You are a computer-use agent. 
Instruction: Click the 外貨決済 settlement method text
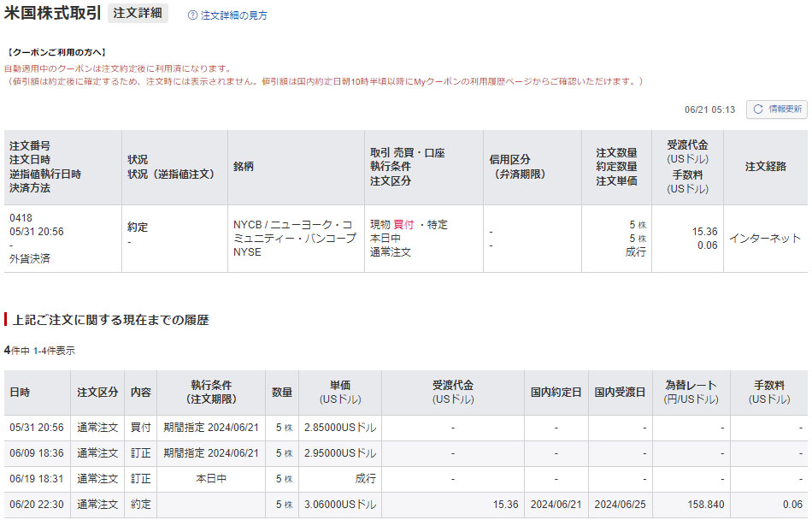pos(30,258)
